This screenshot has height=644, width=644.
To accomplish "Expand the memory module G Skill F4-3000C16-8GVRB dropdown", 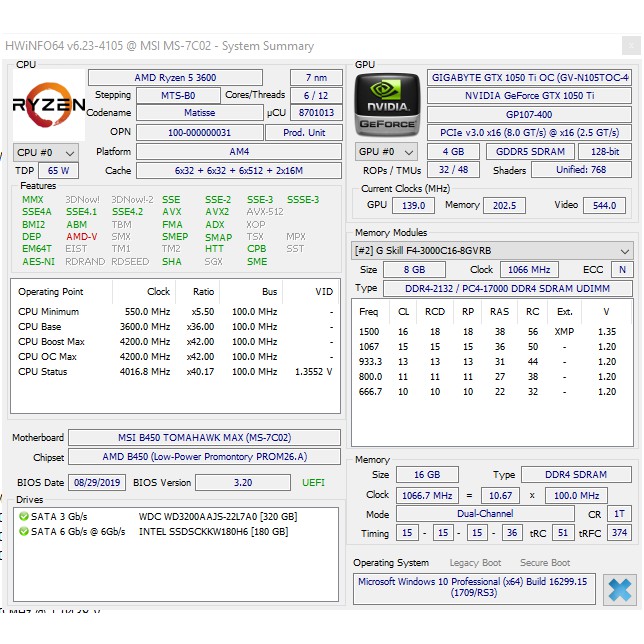I will tap(492, 251).
